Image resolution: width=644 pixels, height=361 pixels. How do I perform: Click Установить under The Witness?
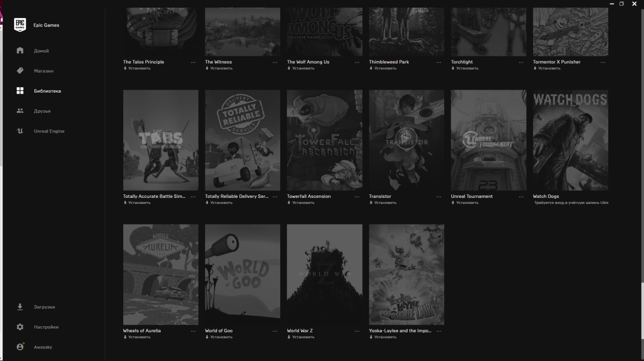click(219, 68)
